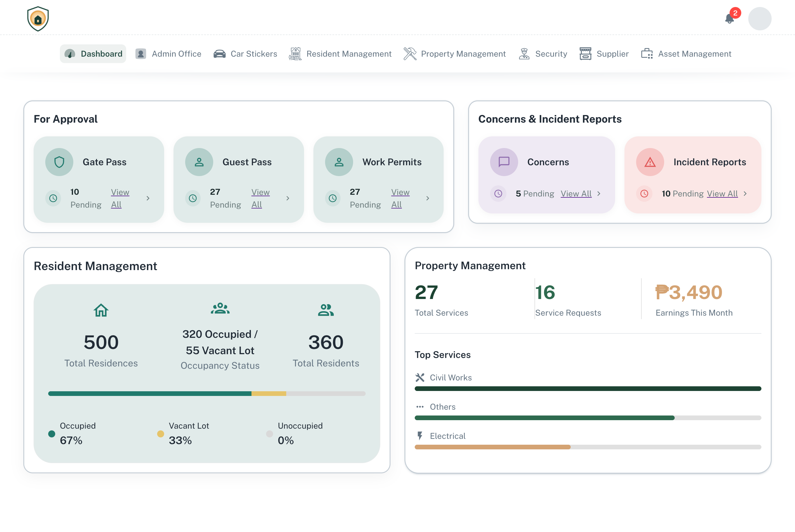This screenshot has height=532, width=795.
Task: Click the Civil Works tools icon
Action: click(x=420, y=377)
